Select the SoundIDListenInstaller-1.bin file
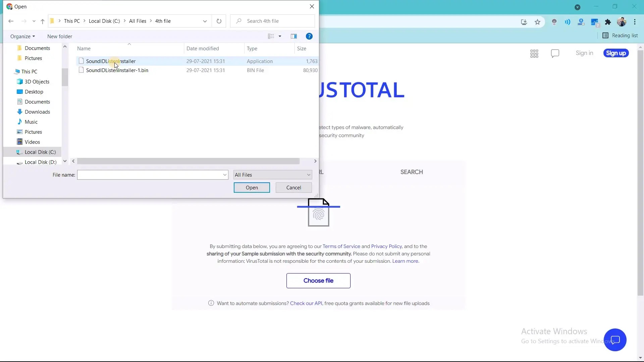This screenshot has width=644, height=362. [x=117, y=70]
